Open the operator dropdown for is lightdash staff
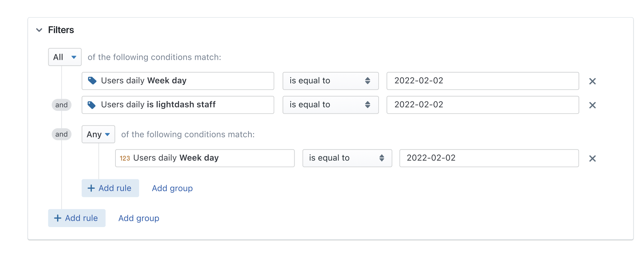Viewport: 644px width, 269px height. tap(330, 105)
